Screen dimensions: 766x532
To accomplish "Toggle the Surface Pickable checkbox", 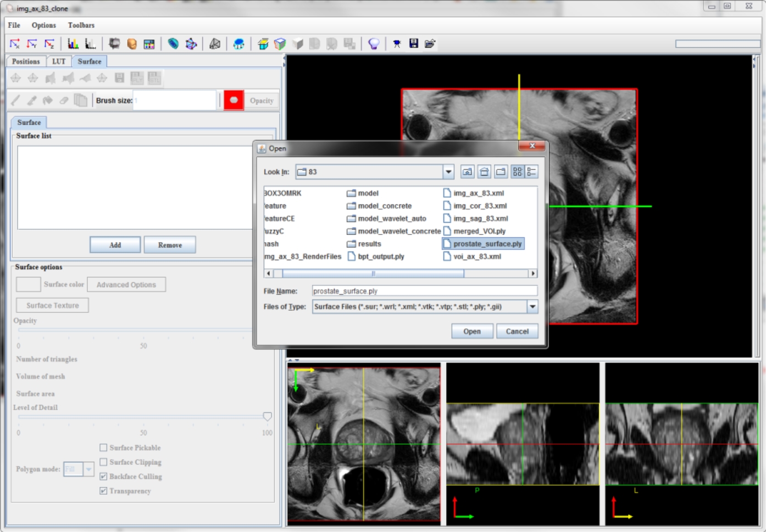I will [103, 448].
